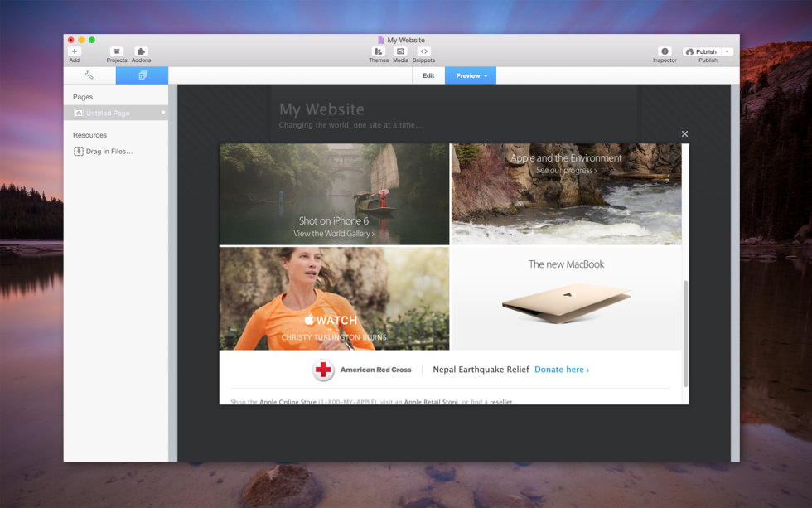Viewport: 812px width, 508px height.
Task: Open the Snippets code icon
Action: pos(423,51)
